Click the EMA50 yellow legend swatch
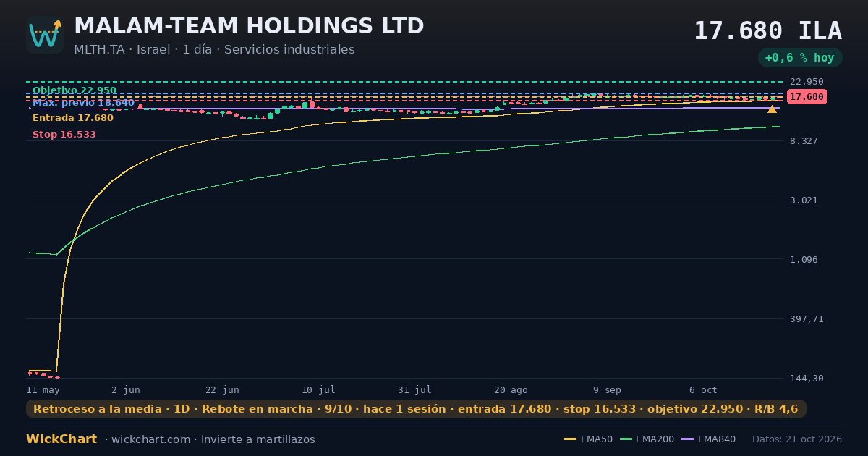The image size is (868, 456). 570,439
